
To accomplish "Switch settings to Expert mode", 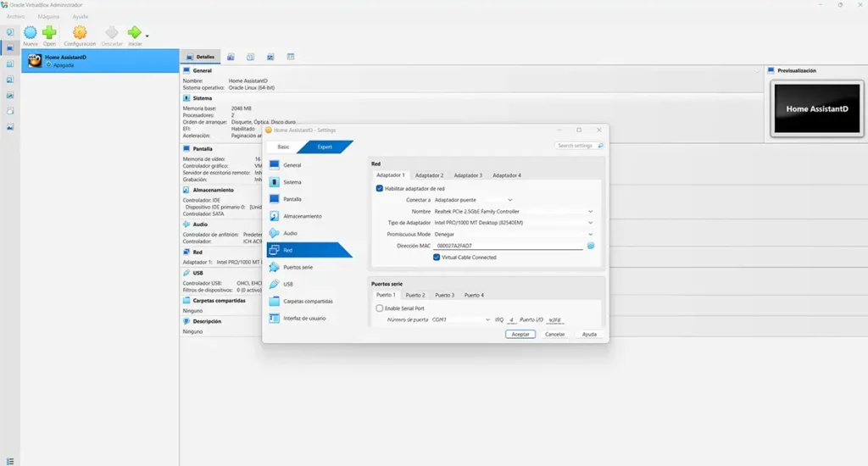I will [325, 147].
